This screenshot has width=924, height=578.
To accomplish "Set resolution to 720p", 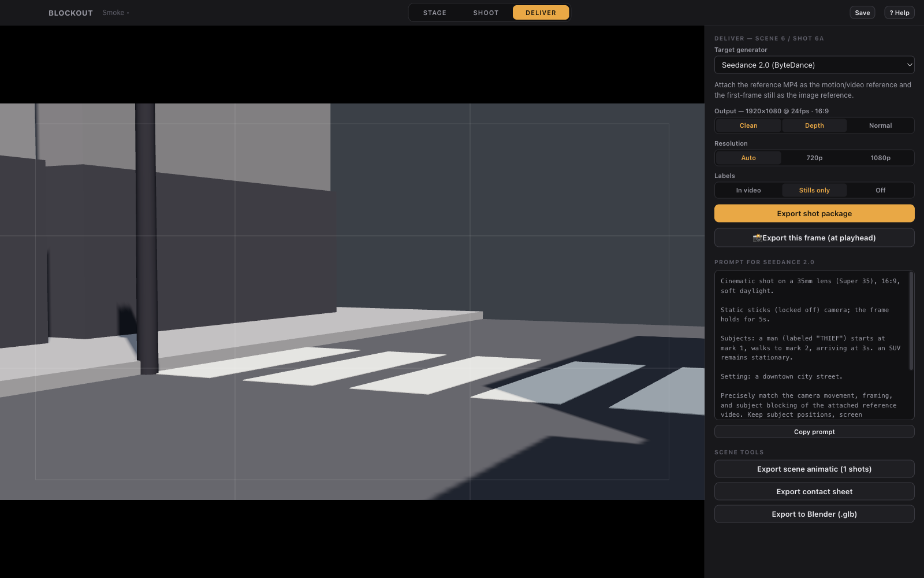I will 814,158.
